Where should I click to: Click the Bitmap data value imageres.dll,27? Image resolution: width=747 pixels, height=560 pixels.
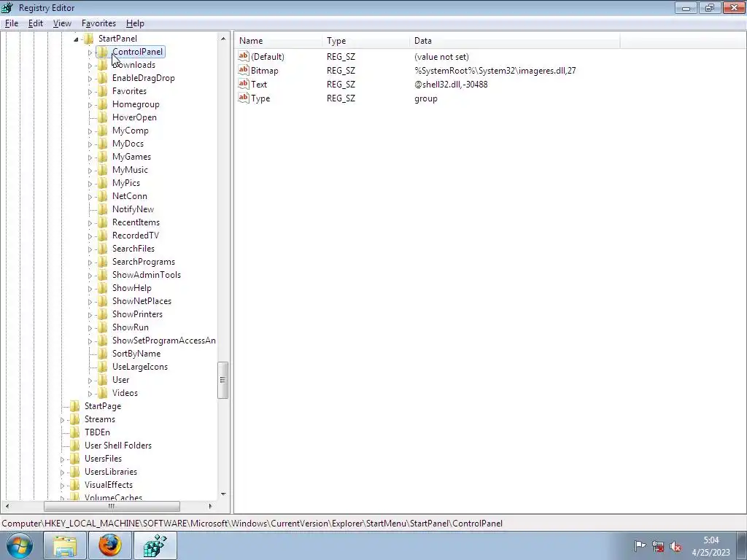(495, 71)
